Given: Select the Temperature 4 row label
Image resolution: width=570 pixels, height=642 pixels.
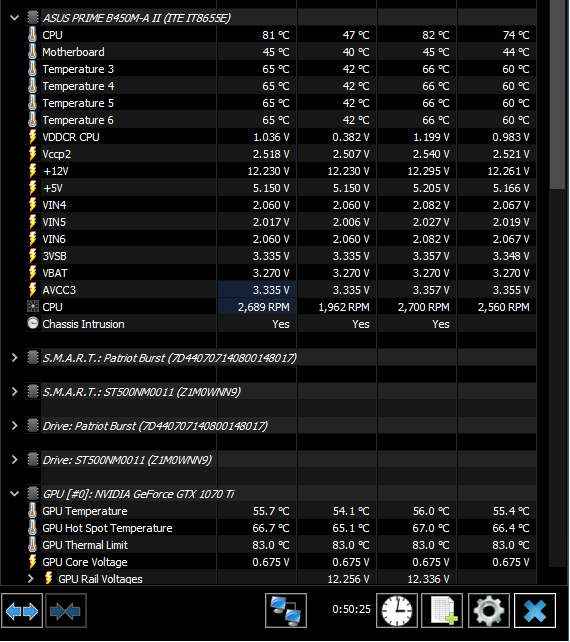Looking at the screenshot, I should (x=78, y=86).
